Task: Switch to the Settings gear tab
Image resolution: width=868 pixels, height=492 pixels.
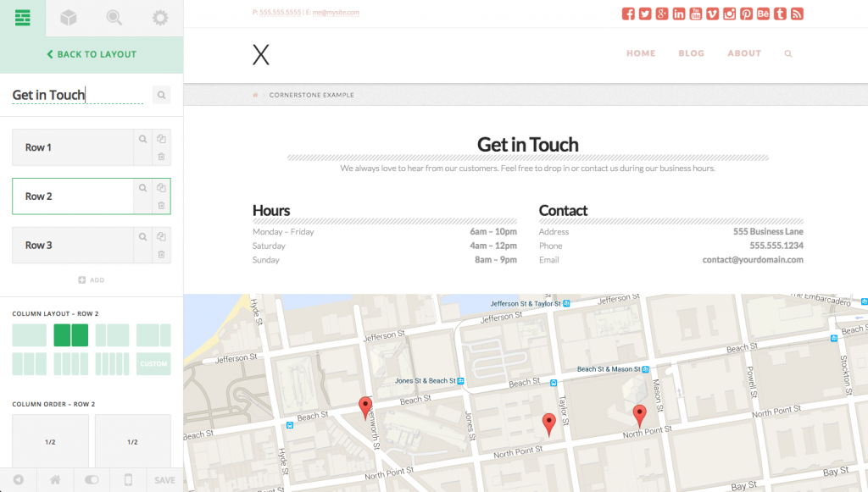Action: point(159,18)
